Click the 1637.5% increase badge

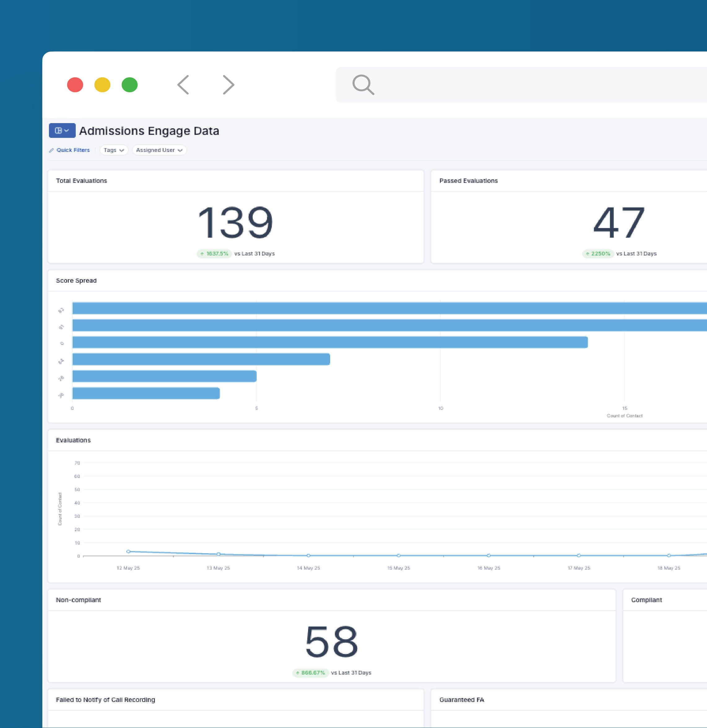(x=214, y=254)
